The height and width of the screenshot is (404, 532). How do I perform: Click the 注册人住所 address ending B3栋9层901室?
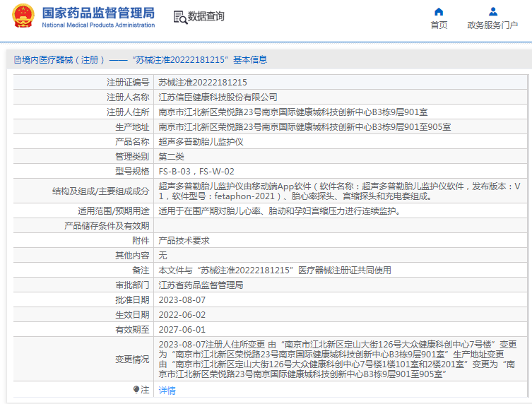(292, 112)
